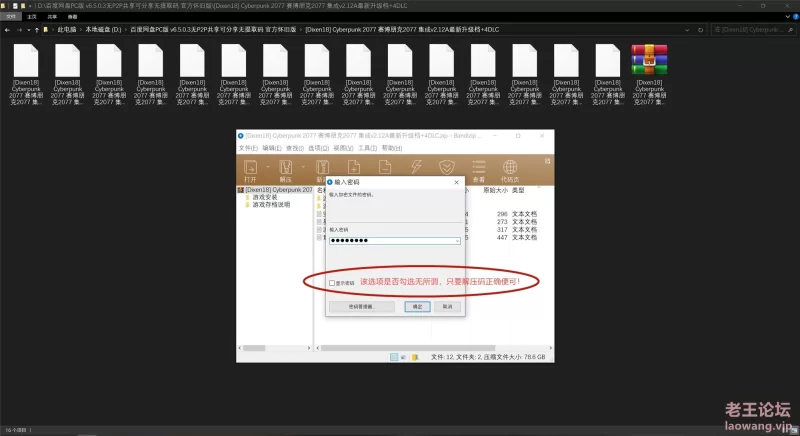Screen dimensions: 800x436
Task: Open the quick access toolbar customize dropdown
Action: [x=30, y=6]
